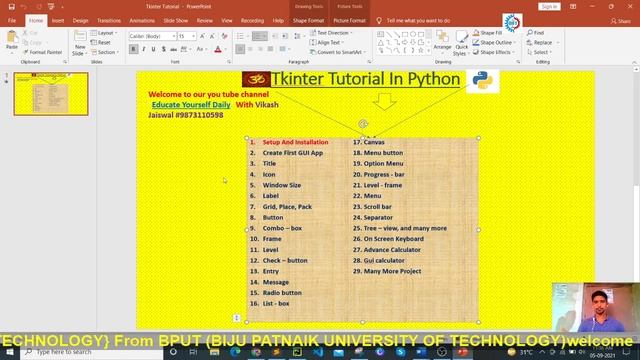Toggle Align Right paragraph alignment
The width and height of the screenshot is (640, 360).
click(260, 49)
